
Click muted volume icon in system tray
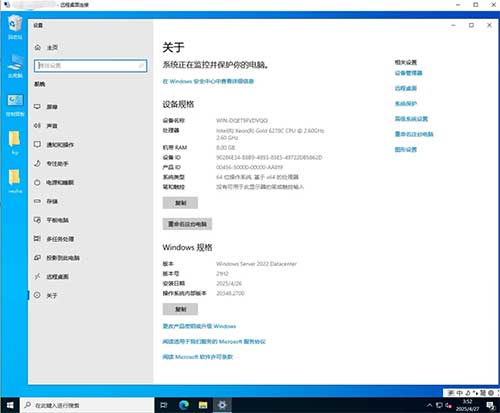449,405
